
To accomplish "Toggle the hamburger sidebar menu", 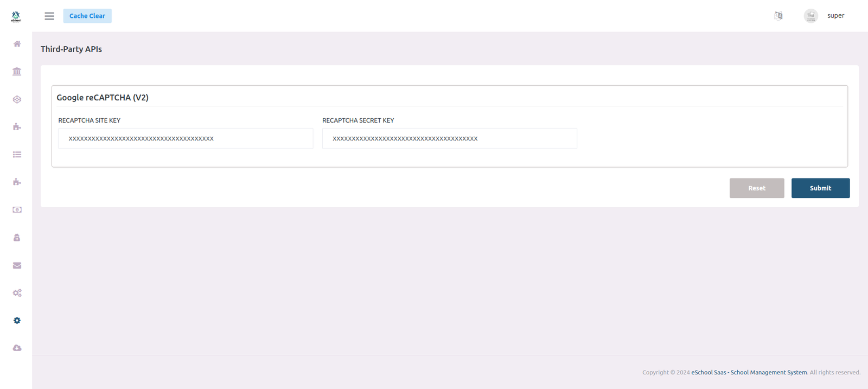I will (49, 16).
